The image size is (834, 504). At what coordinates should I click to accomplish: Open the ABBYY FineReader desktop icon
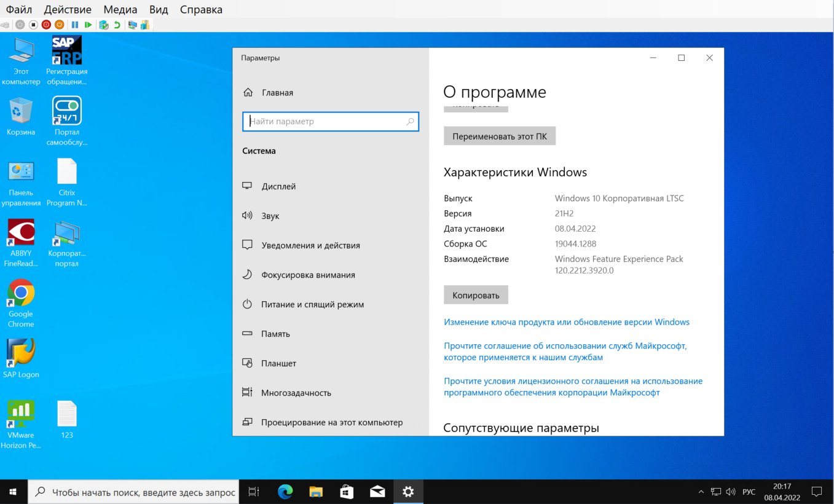tap(21, 233)
